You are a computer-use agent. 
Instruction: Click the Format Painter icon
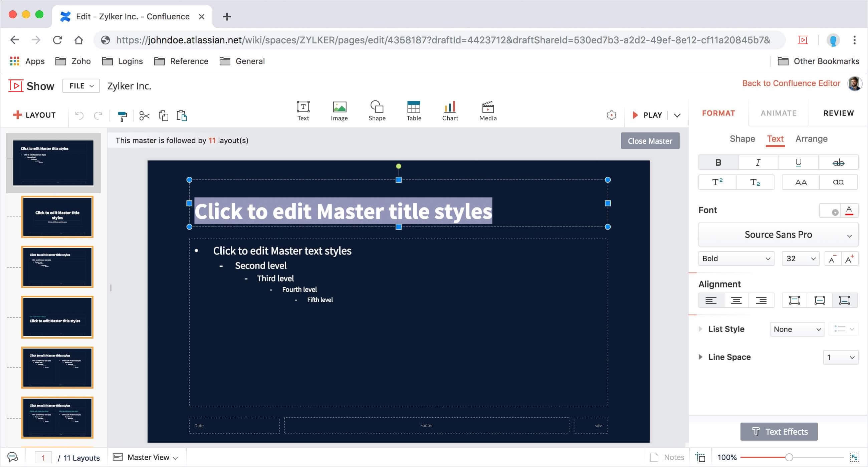pos(122,116)
